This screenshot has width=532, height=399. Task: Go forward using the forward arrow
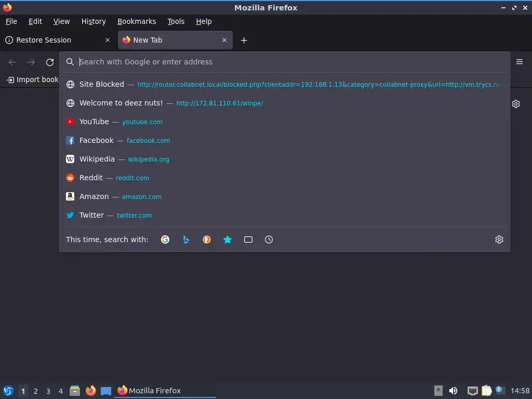click(31, 62)
